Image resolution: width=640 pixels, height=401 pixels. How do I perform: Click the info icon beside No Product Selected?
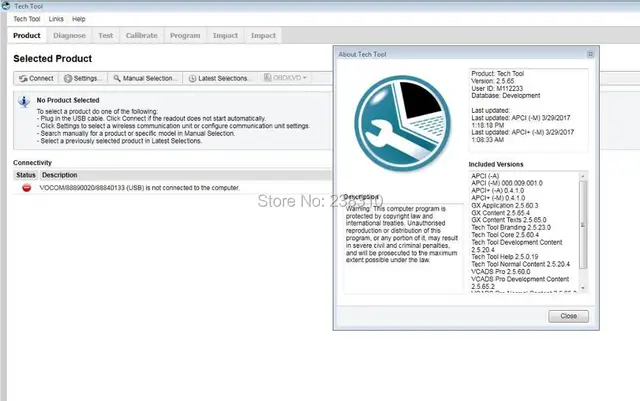(x=24, y=101)
